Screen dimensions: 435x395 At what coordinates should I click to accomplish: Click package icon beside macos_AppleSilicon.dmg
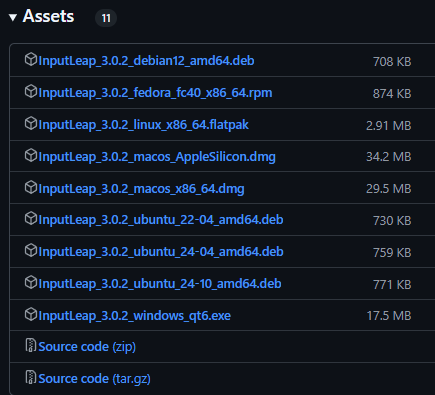(31, 156)
